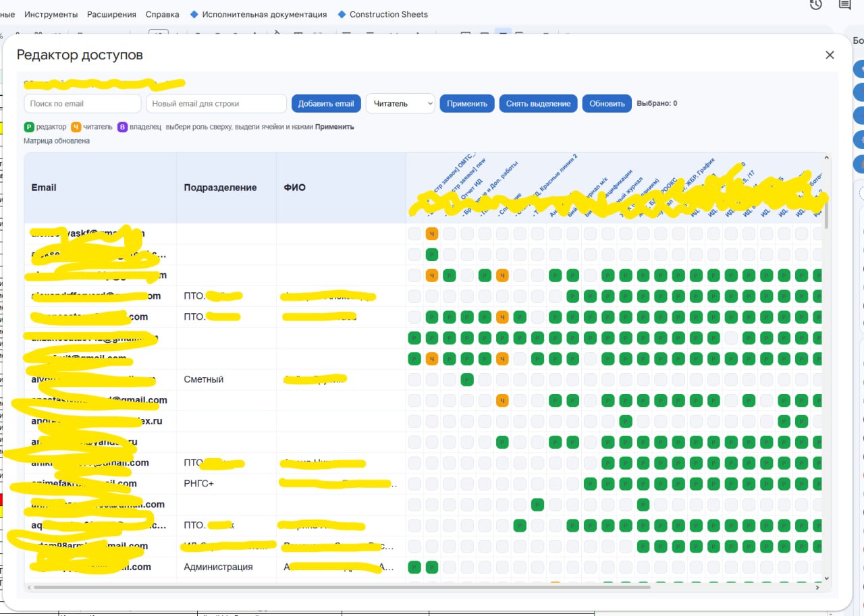The height and width of the screenshot is (616, 864).
Task: Click the green Р редактор legend badge
Action: coord(29,127)
